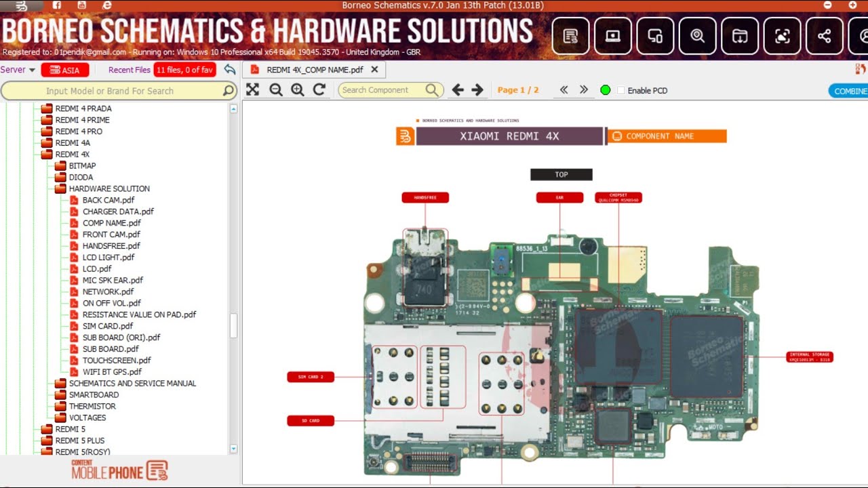This screenshot has width=868, height=488.
Task: Open BACK CAM.pdf from the tree
Action: click(x=108, y=200)
